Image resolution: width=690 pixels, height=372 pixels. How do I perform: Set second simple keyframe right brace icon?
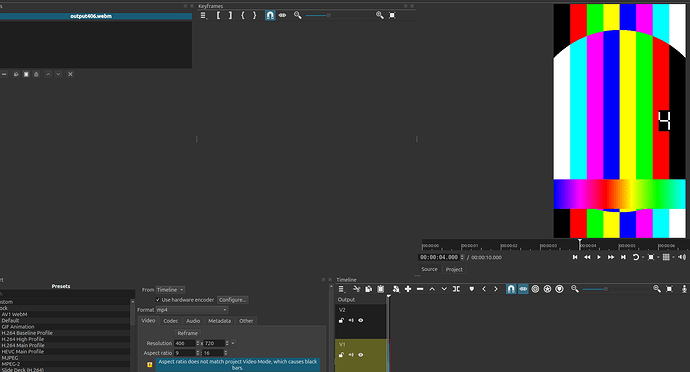point(254,15)
